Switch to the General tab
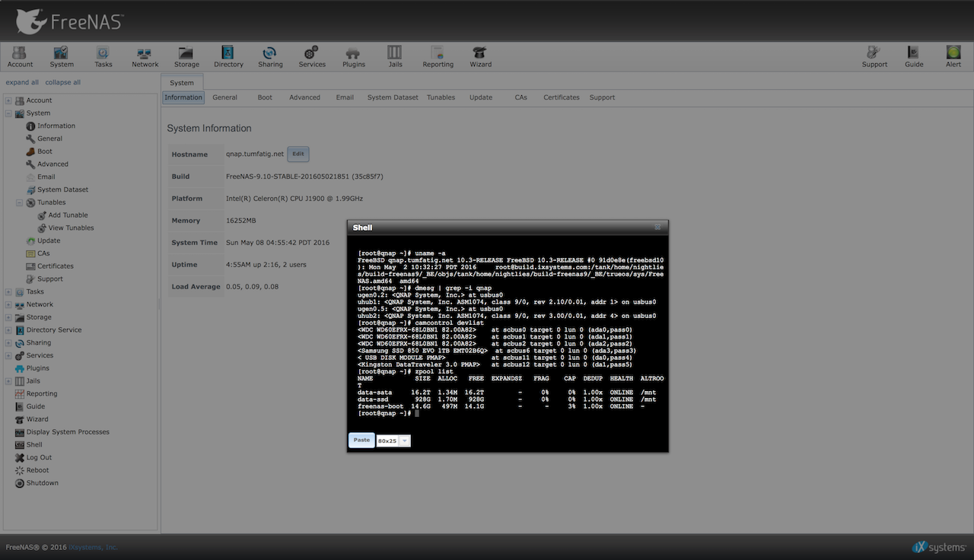Viewport: 974px width, 560px height. click(x=224, y=97)
